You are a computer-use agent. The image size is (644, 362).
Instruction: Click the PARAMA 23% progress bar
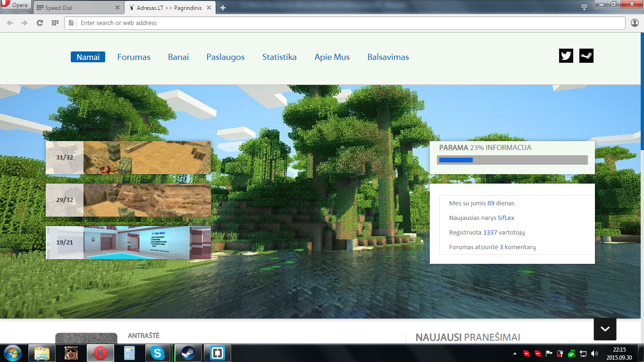tap(512, 160)
